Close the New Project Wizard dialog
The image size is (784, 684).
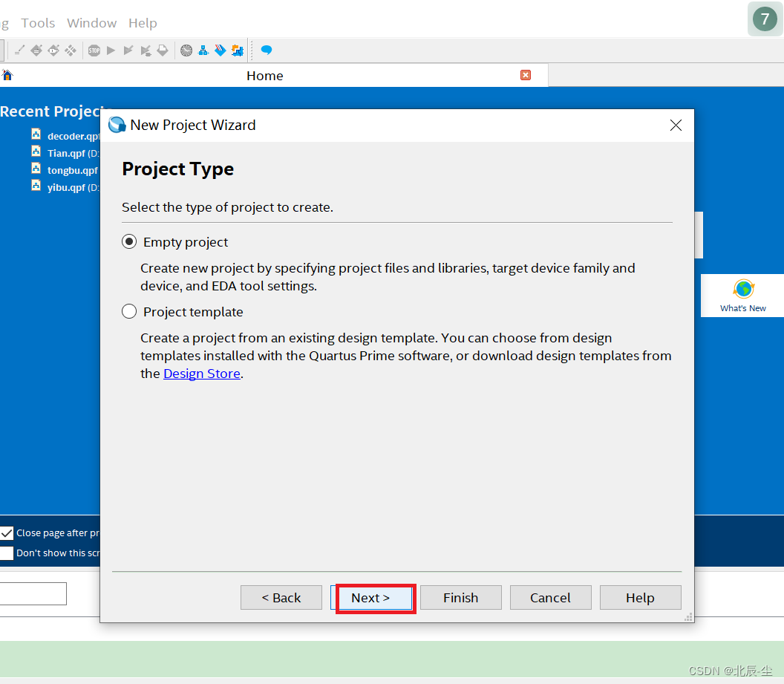676,125
